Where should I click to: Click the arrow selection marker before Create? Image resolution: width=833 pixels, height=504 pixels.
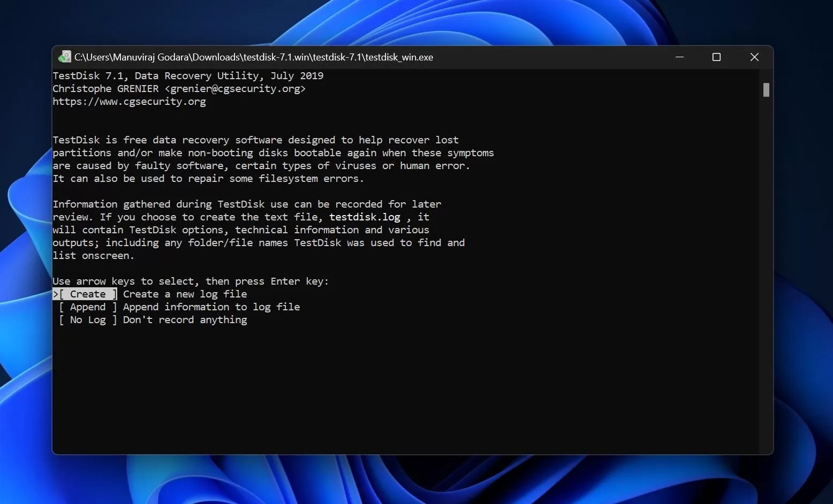click(x=55, y=294)
